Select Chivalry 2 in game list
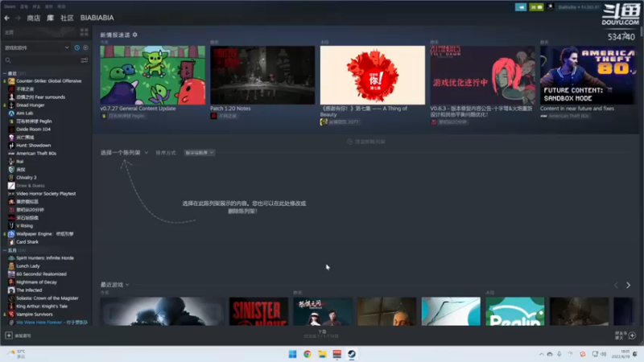644x362 pixels. tap(27, 178)
